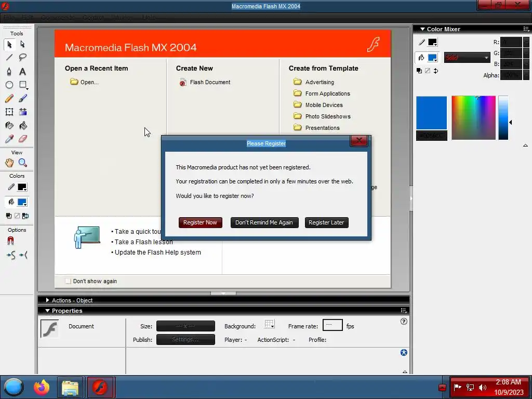
Task: Collapse the Color Mixer panel
Action: coord(422,29)
